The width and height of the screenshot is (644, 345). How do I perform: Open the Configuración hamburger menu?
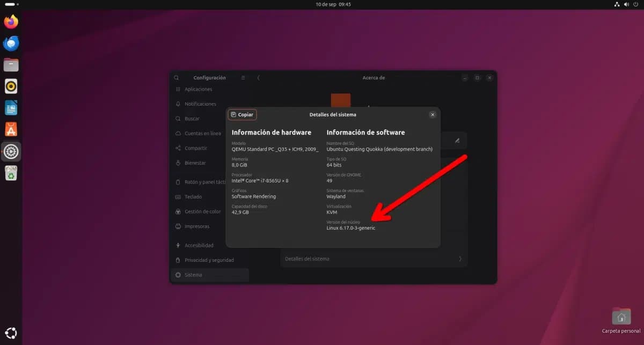[x=243, y=78]
